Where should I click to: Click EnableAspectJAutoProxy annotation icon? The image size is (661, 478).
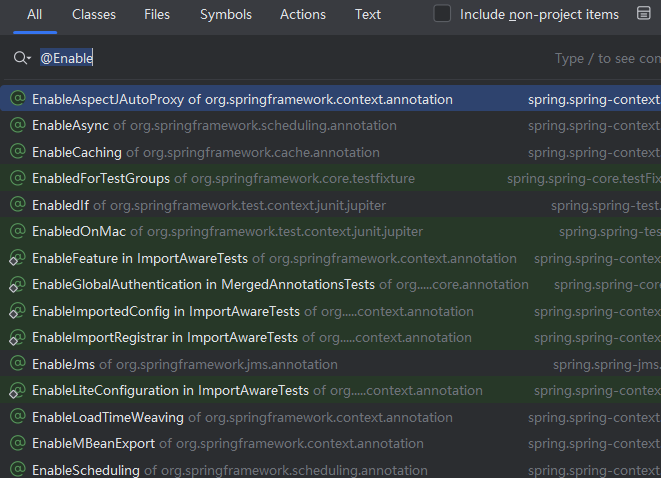click(x=17, y=99)
